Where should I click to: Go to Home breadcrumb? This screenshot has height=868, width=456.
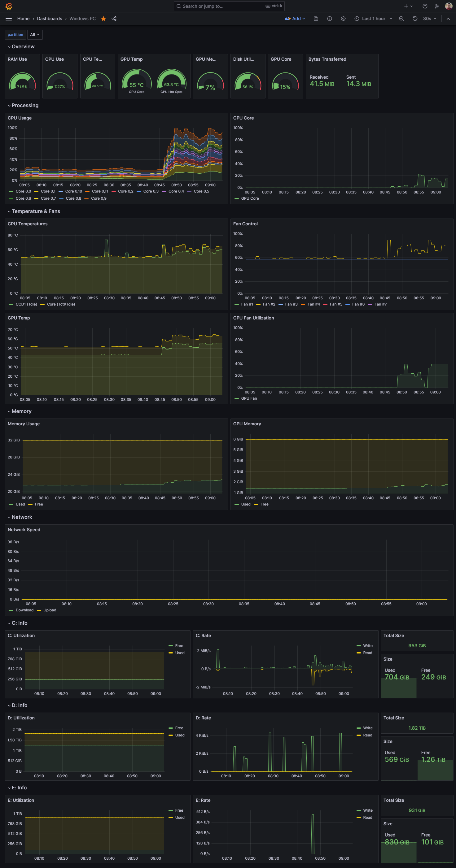pos(23,19)
